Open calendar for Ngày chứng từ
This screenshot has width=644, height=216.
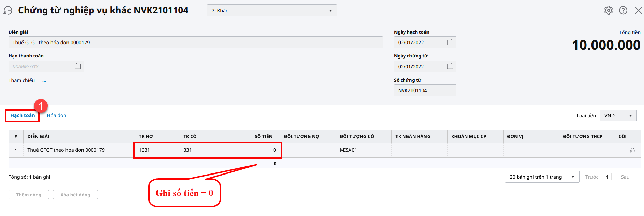(450, 66)
